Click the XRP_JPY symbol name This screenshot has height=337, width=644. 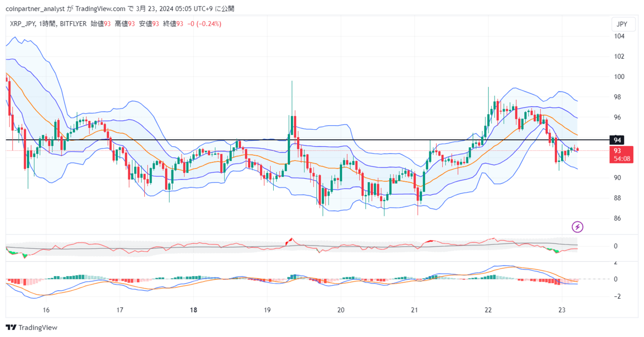(24, 24)
